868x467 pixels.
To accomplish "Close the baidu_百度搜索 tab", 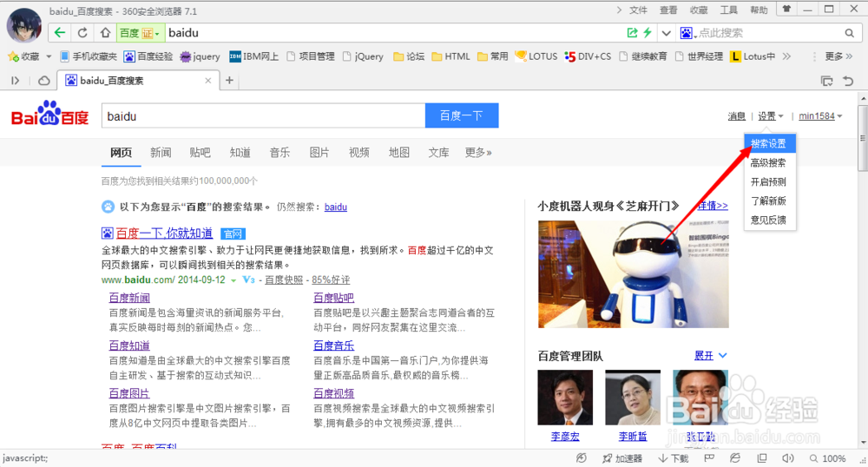I will click(208, 81).
